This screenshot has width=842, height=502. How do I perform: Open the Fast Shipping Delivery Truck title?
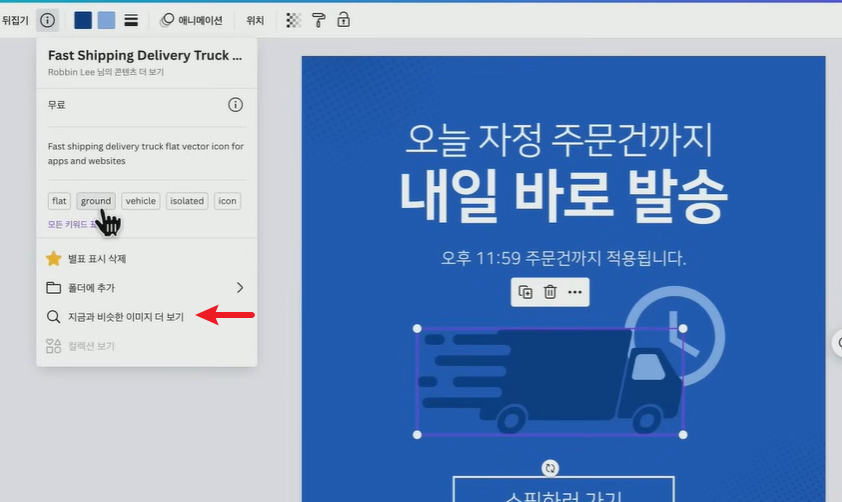tap(145, 55)
